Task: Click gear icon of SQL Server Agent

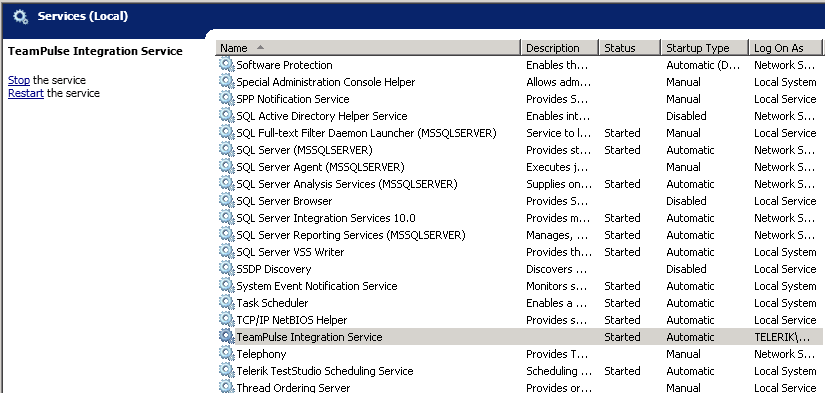Action: point(226,167)
